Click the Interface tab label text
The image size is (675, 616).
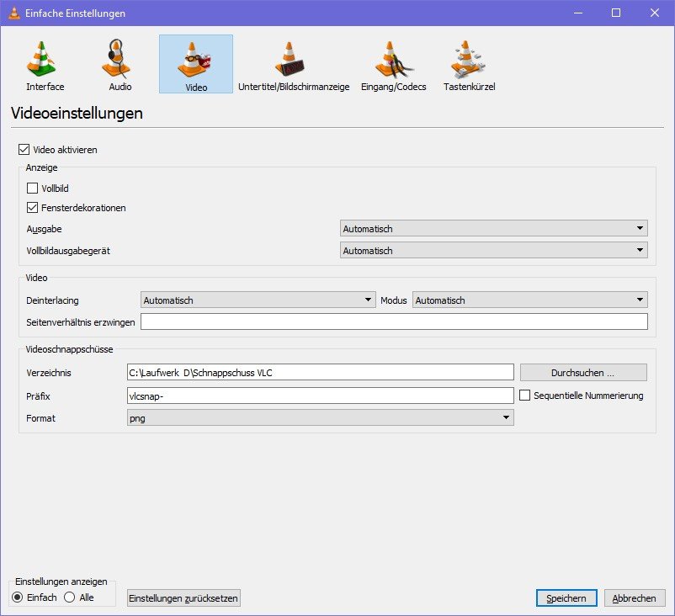pos(45,87)
